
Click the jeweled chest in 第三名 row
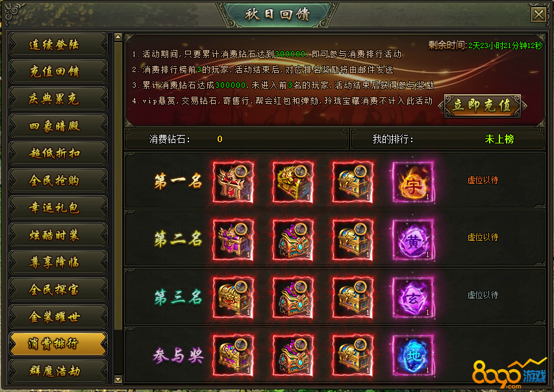click(293, 298)
